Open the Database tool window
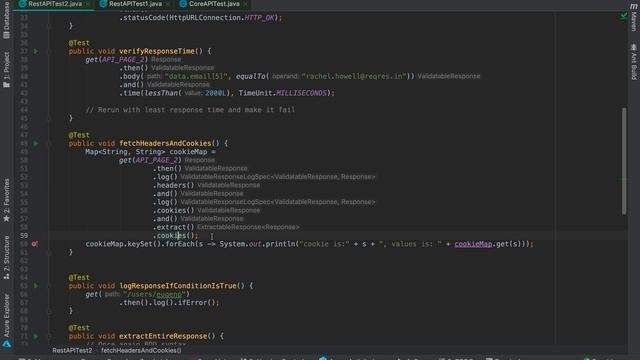Viewport: 640px width, 360px height. [6, 20]
